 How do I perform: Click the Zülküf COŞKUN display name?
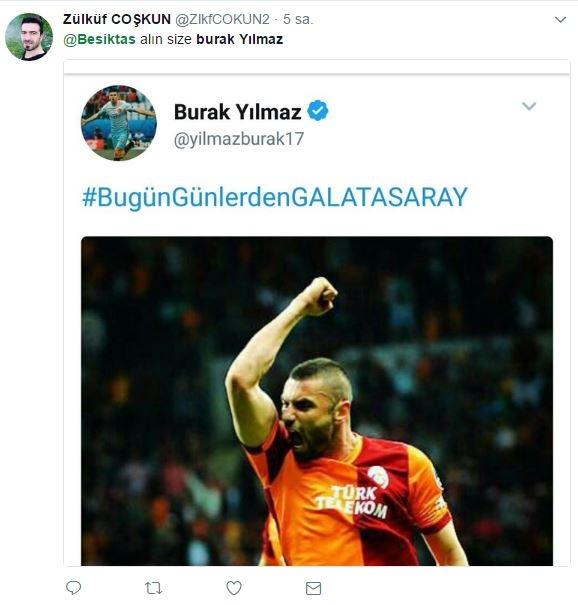pyautogui.click(x=117, y=19)
